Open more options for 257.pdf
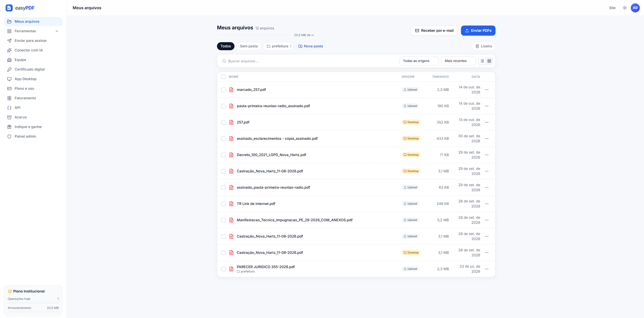 [x=487, y=122]
